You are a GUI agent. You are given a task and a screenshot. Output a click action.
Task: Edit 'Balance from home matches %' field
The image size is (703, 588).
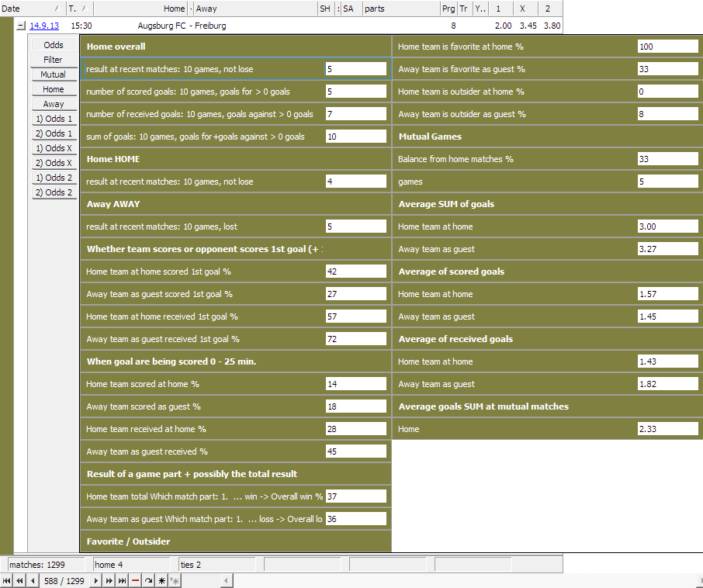(668, 159)
